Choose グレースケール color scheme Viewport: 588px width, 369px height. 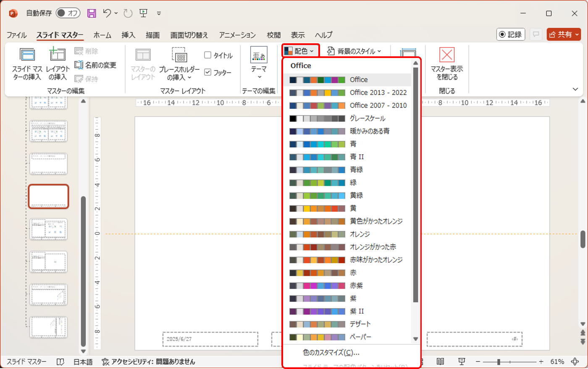(x=347, y=119)
